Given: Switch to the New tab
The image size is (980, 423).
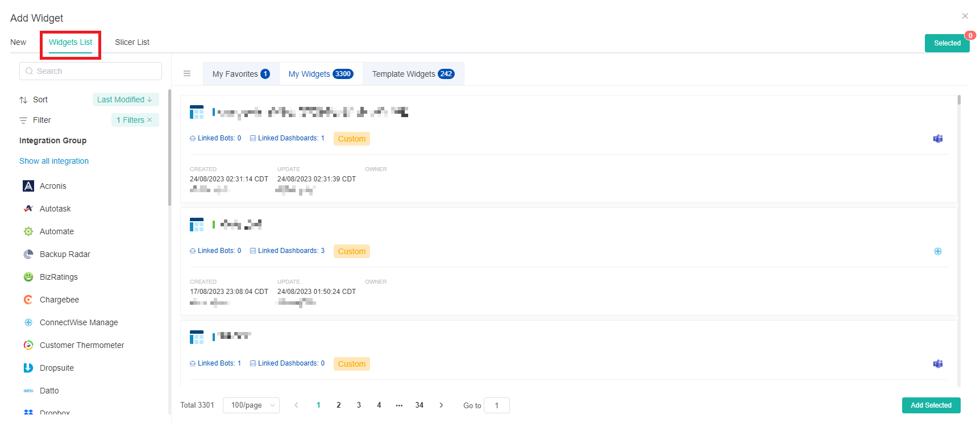Looking at the screenshot, I should (x=18, y=42).
